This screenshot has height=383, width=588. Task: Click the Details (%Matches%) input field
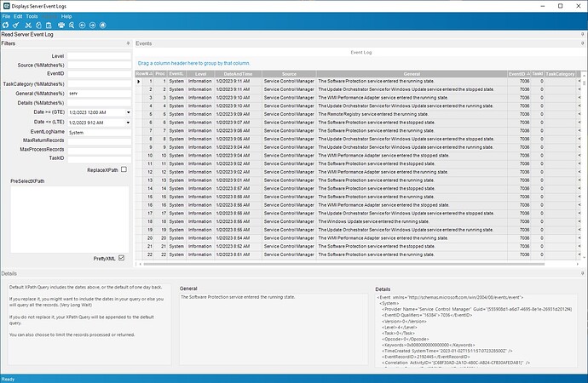point(100,103)
